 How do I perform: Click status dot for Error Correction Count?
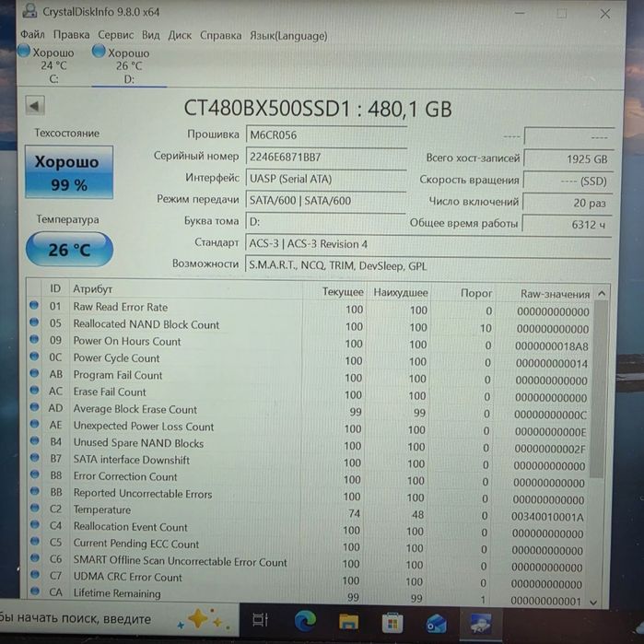[x=35, y=474]
